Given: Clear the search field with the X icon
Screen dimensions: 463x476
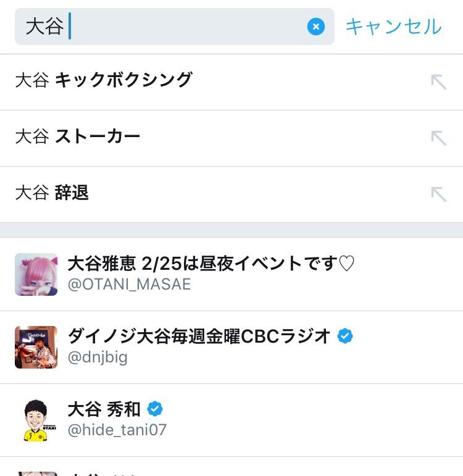Looking at the screenshot, I should [315, 27].
